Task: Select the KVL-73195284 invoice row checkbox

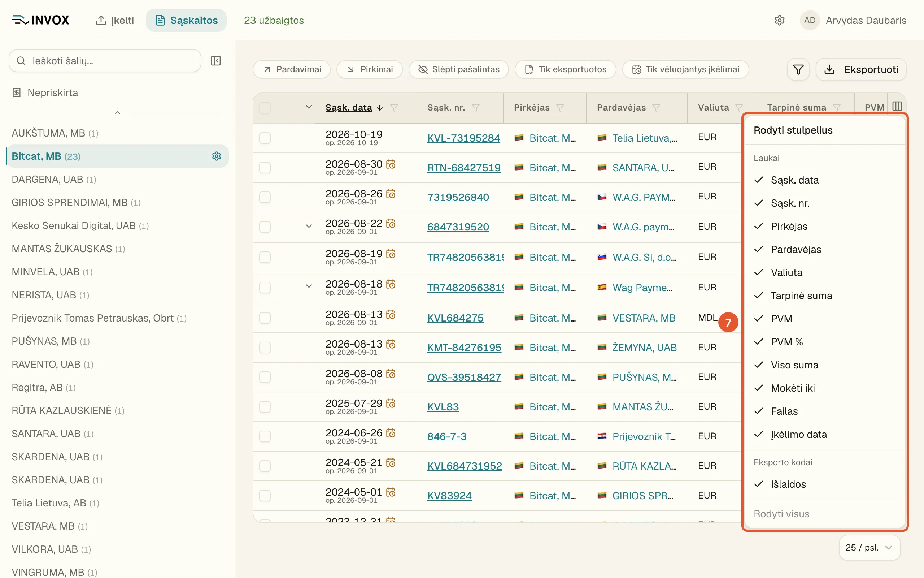Action: tap(265, 138)
